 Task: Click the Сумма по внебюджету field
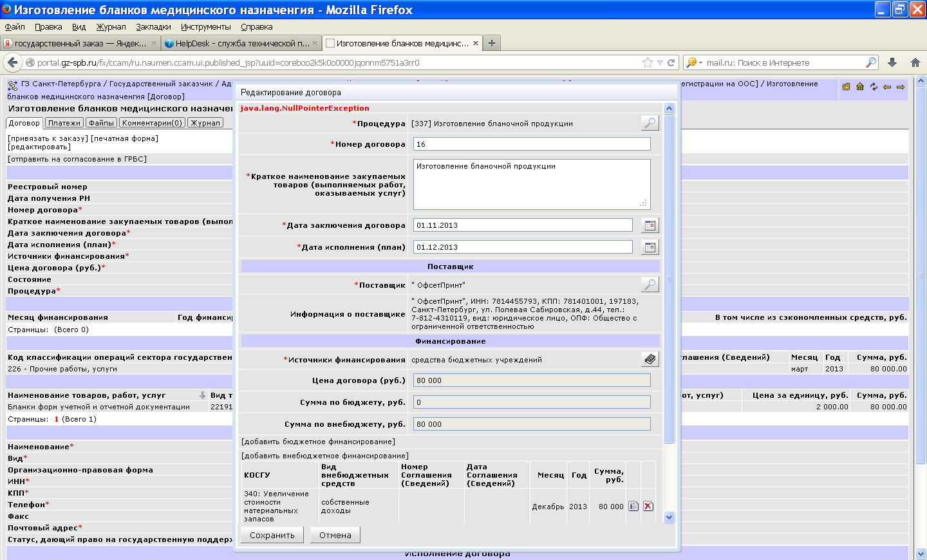(x=532, y=424)
